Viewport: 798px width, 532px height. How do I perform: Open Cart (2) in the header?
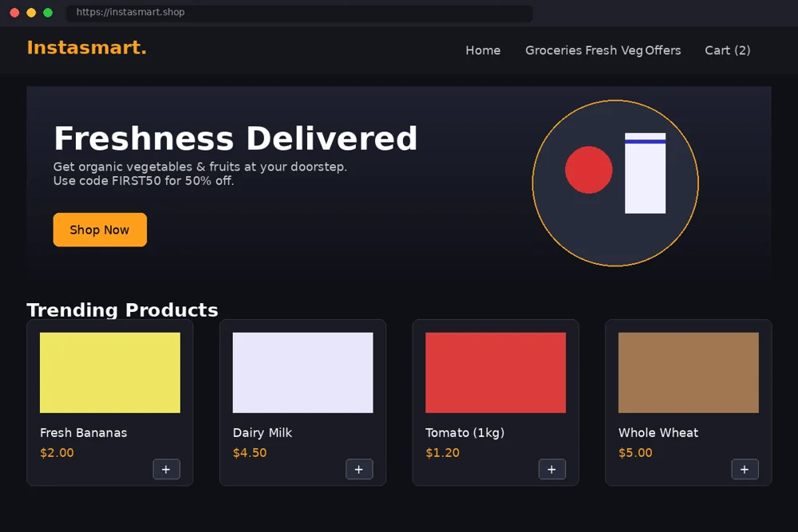tap(727, 50)
